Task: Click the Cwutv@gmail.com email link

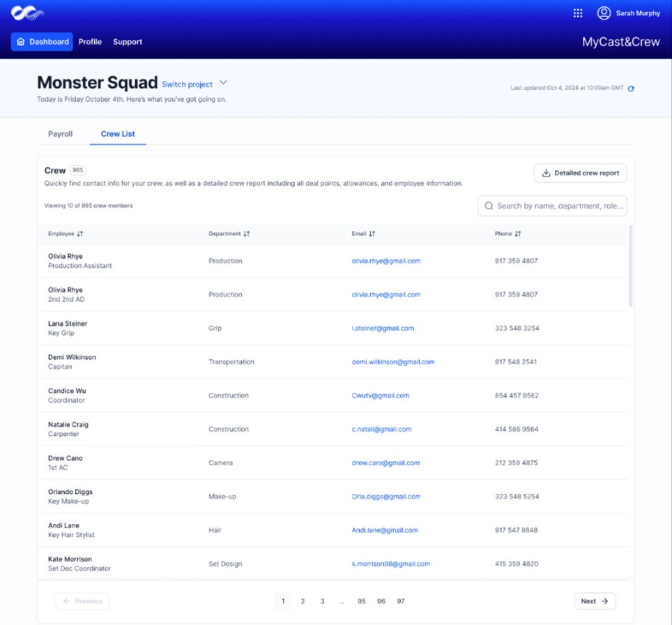Action: (381, 396)
